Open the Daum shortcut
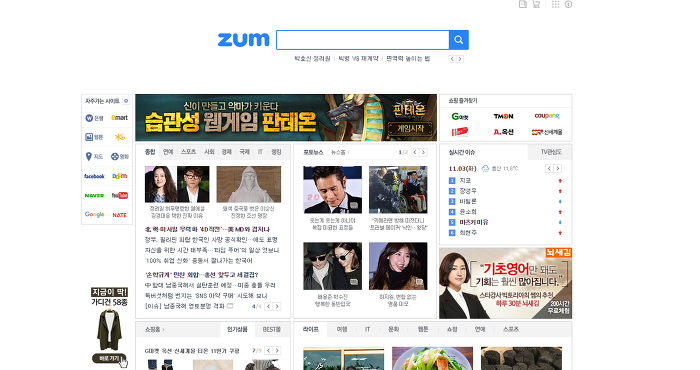 click(119, 176)
